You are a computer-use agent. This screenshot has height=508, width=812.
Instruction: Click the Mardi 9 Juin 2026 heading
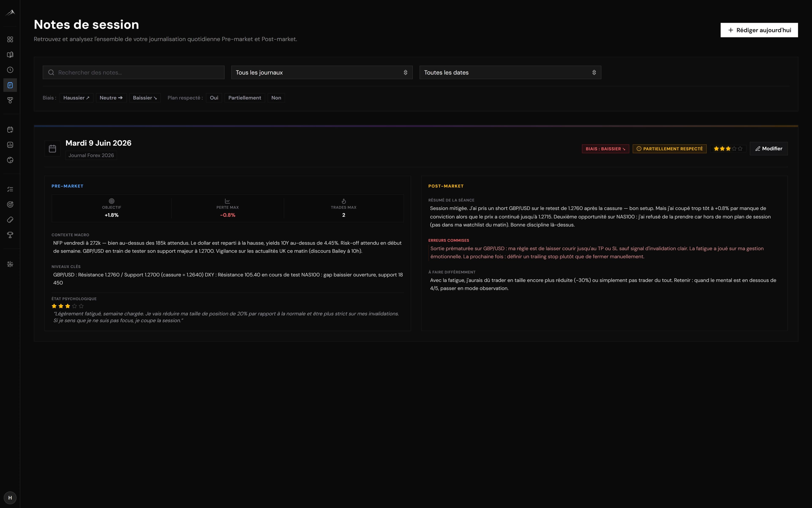tap(98, 143)
